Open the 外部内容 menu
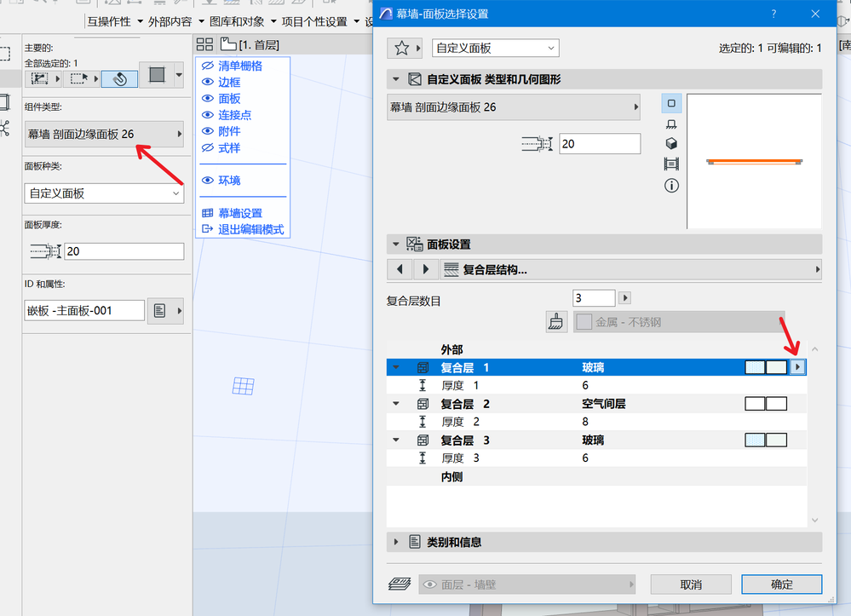The height and width of the screenshot is (616, 851). click(x=176, y=21)
